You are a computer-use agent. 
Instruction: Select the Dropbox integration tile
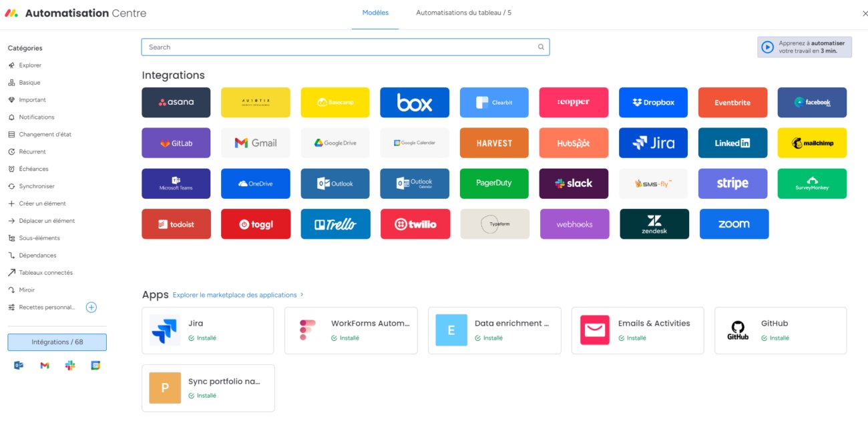653,102
